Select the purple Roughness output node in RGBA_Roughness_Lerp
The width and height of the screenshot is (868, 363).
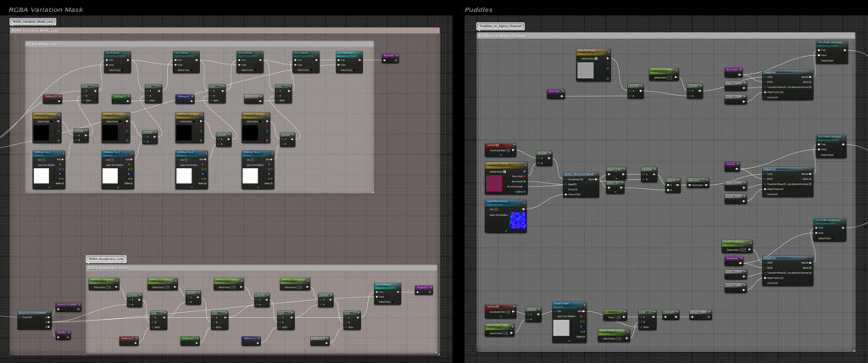pyautogui.click(x=424, y=290)
